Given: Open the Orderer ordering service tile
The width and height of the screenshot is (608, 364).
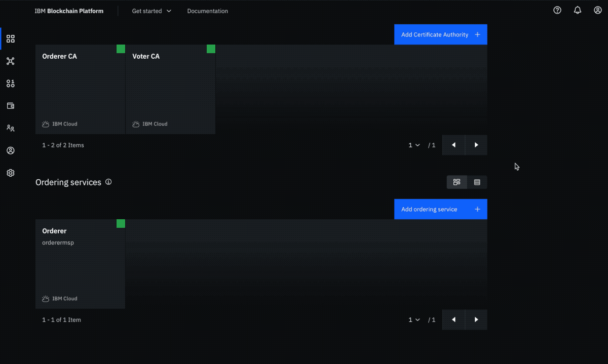Looking at the screenshot, I should tap(80, 264).
